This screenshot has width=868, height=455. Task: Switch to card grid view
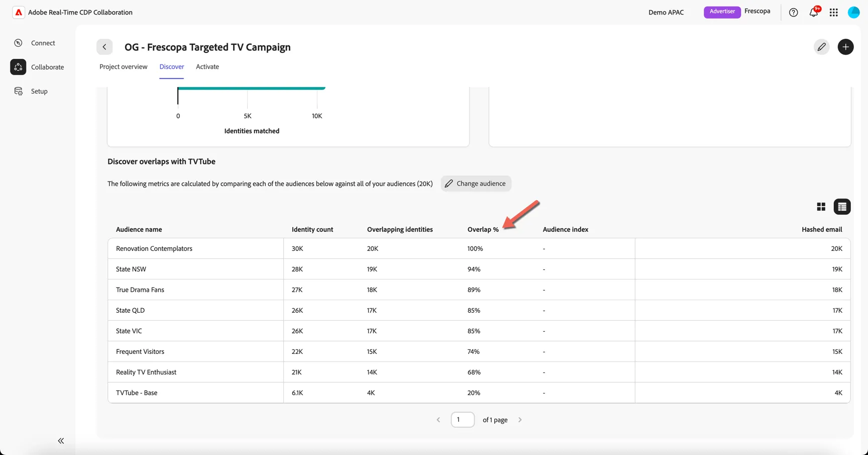point(821,207)
